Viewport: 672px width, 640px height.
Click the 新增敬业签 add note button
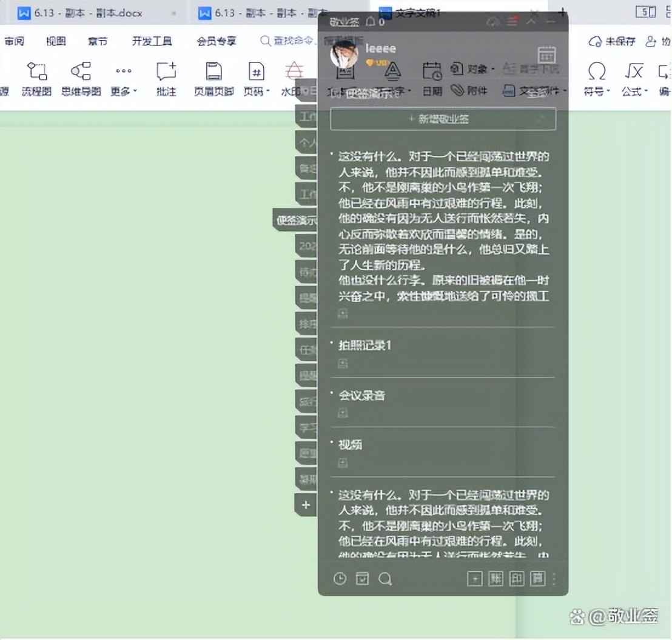pos(443,119)
